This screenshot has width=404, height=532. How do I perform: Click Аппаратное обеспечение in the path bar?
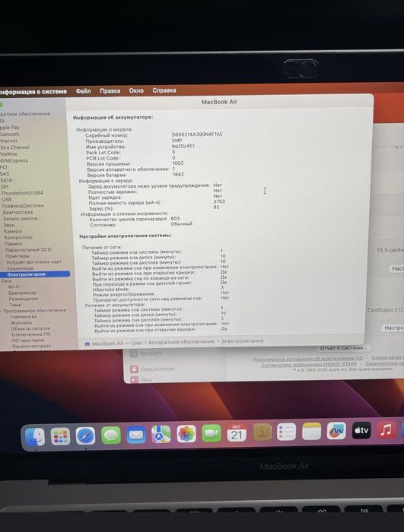point(181,342)
